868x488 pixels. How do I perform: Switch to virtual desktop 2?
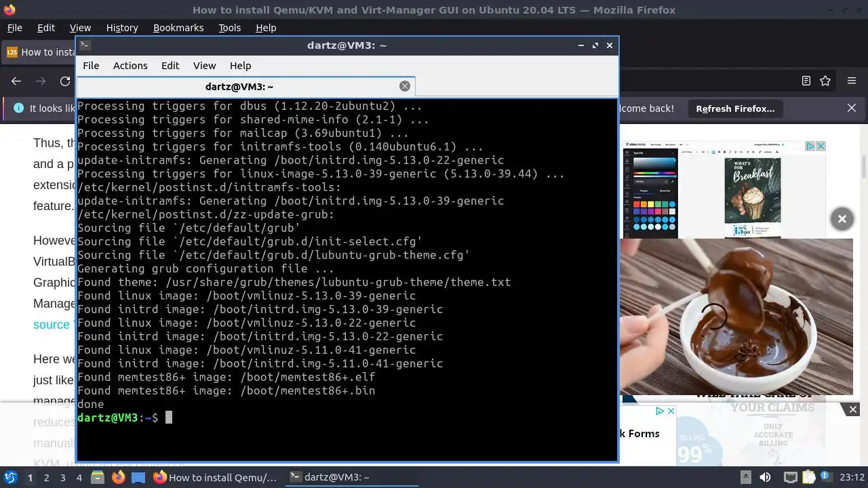pyautogui.click(x=46, y=477)
